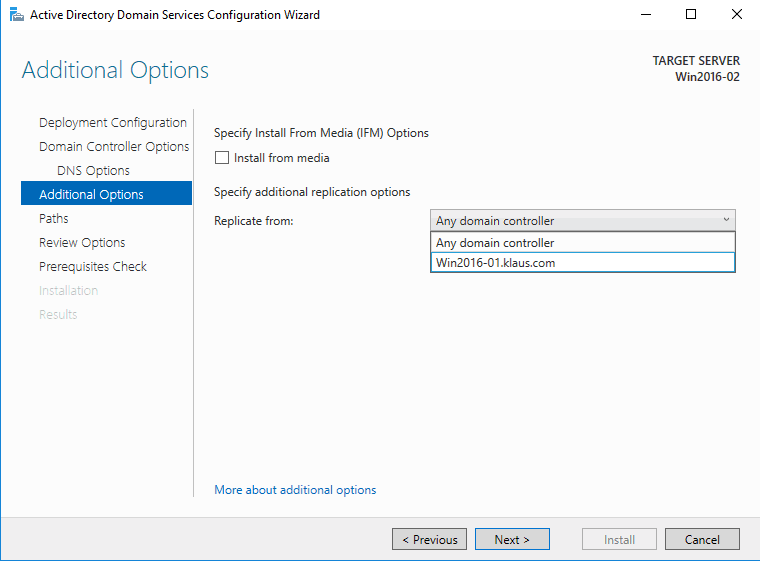Select Additional Options in the sidebar
This screenshot has height=561, width=760.
pyautogui.click(x=91, y=195)
